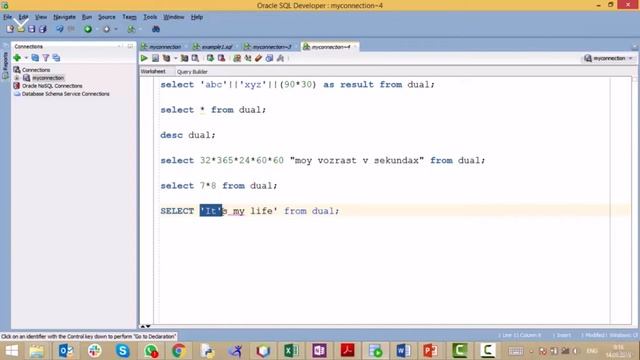Click the Save icon in main toolbar
This screenshot has width=640, height=360.
[31, 29]
